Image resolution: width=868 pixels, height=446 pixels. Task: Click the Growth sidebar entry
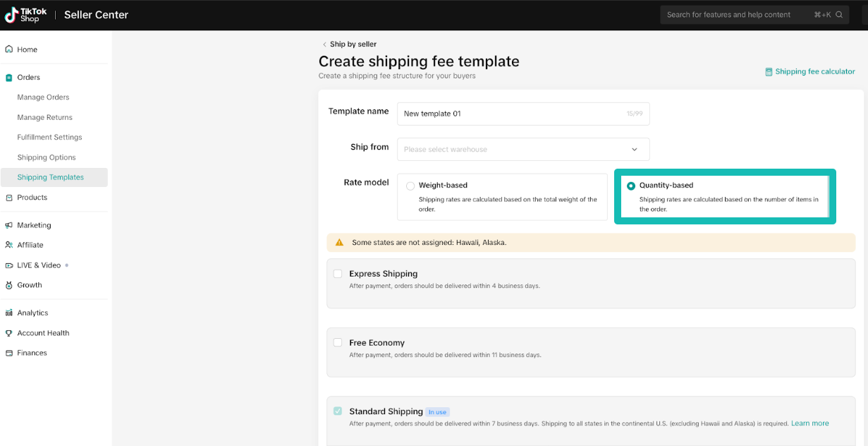pyautogui.click(x=10, y=285)
